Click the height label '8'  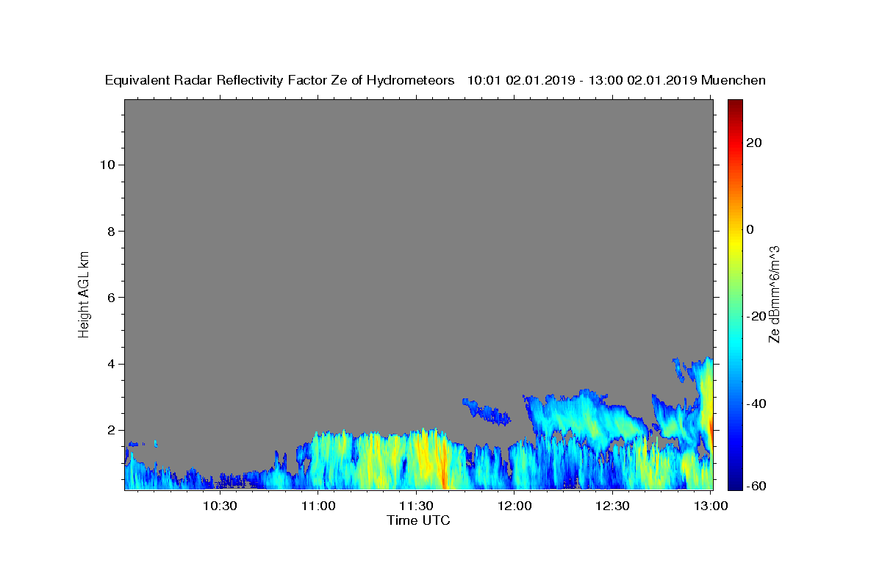pos(111,231)
